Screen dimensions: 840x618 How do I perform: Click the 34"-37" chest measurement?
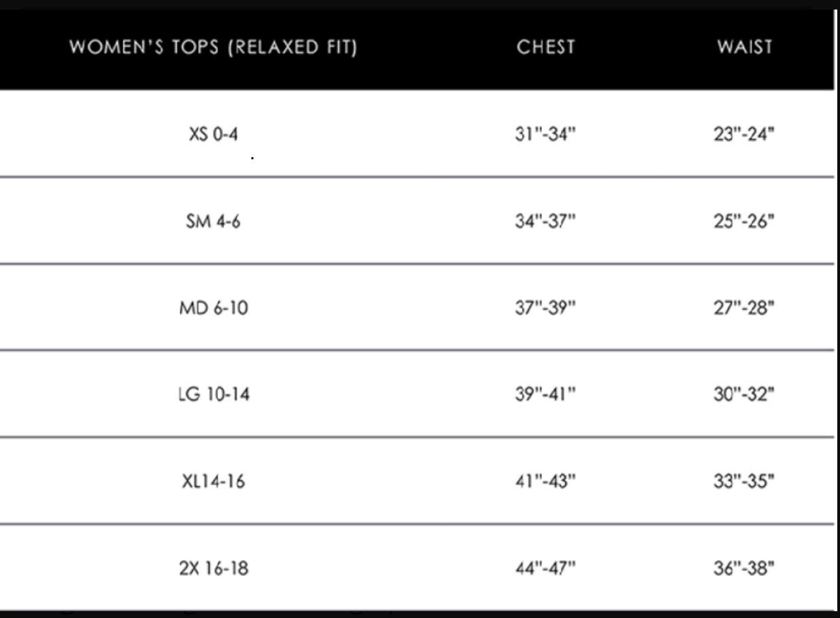click(x=545, y=222)
